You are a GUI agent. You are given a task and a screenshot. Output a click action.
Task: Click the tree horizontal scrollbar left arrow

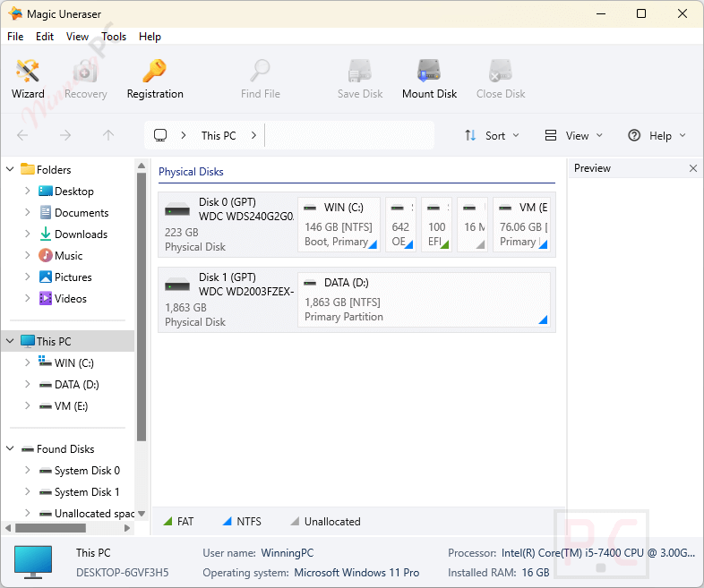point(8,528)
